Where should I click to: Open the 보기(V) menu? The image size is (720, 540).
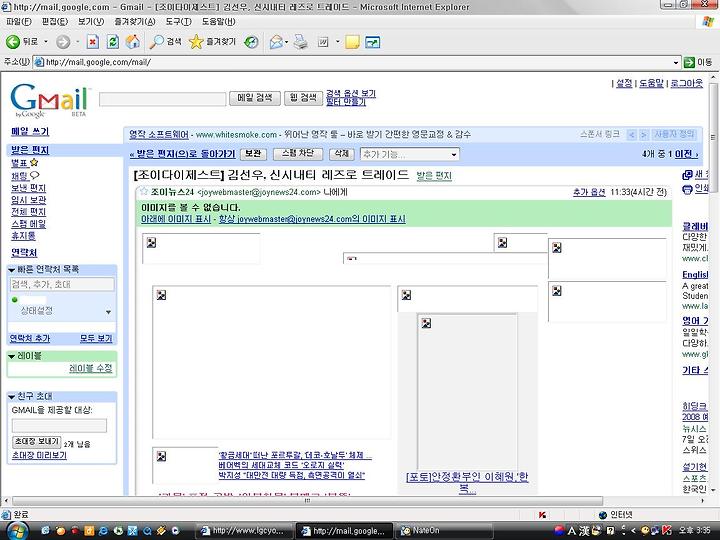coord(91,22)
